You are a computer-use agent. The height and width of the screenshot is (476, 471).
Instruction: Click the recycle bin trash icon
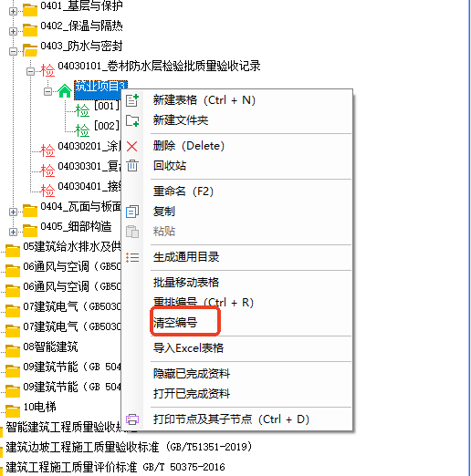[x=132, y=166]
